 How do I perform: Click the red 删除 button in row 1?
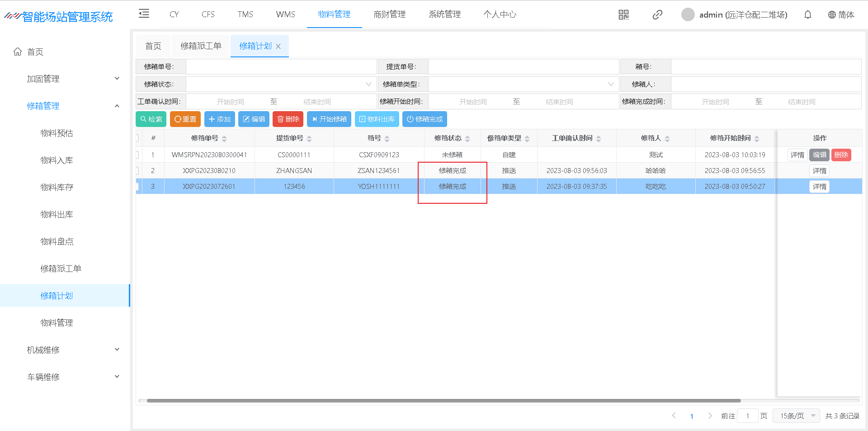[x=840, y=155]
